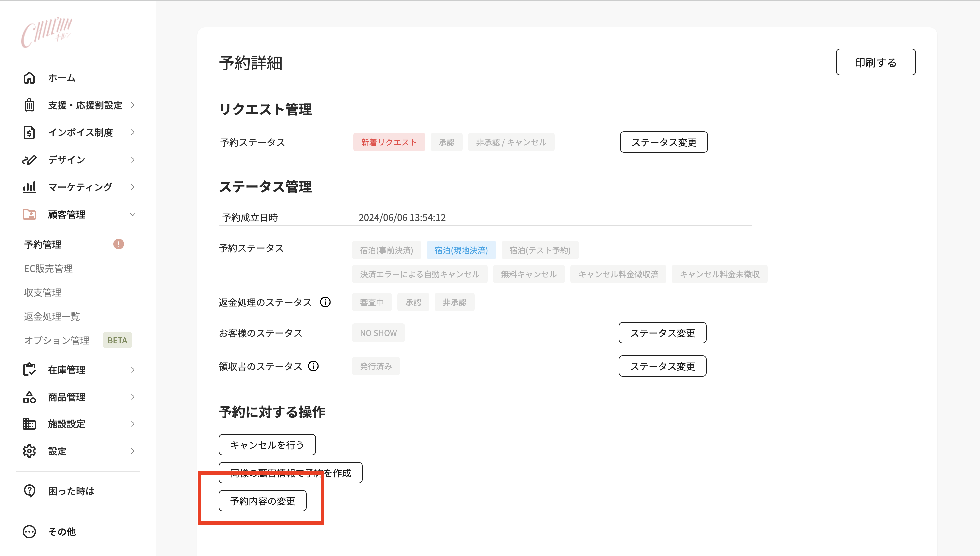The image size is (980, 556).
Task: Select the NO SHOW customer status
Action: pos(378,333)
